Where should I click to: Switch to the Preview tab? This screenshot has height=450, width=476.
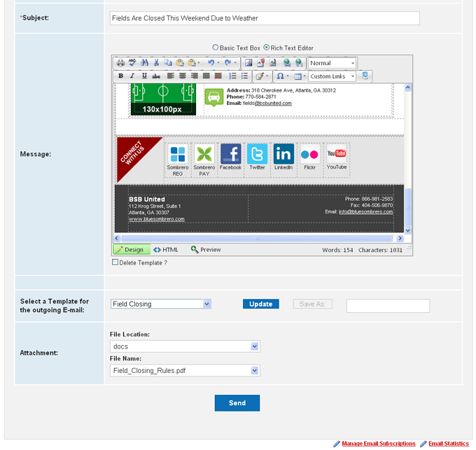click(x=206, y=249)
